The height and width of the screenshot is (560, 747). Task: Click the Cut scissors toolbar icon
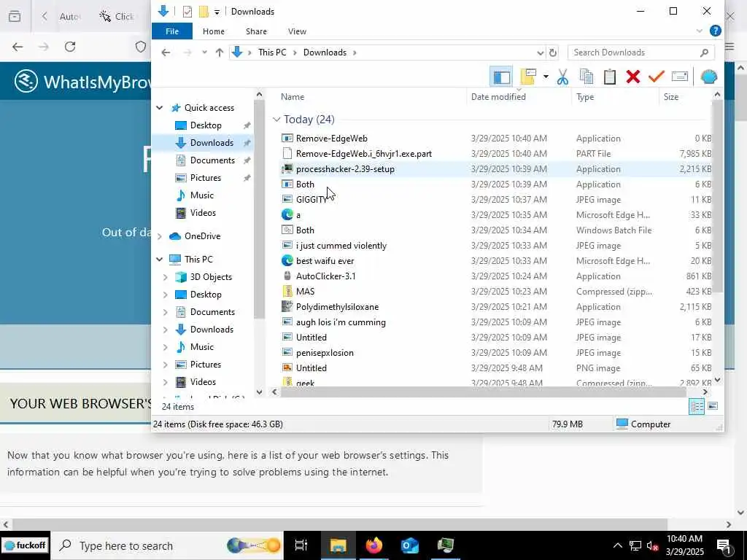click(562, 77)
